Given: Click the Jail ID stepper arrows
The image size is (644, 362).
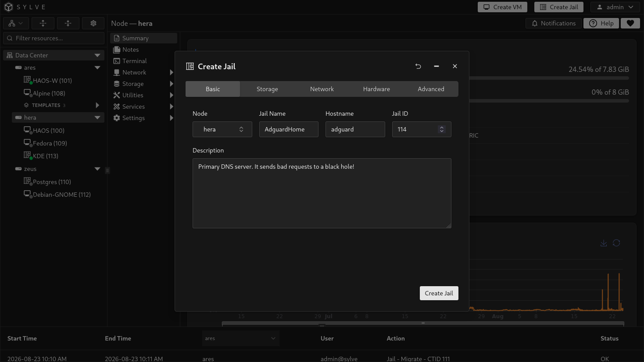Looking at the screenshot, I should coord(442,129).
